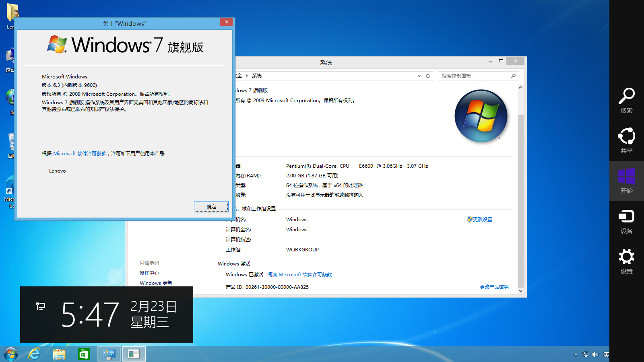Launch Internet Explorer from taskbar
The height and width of the screenshot is (362, 644).
35,354
